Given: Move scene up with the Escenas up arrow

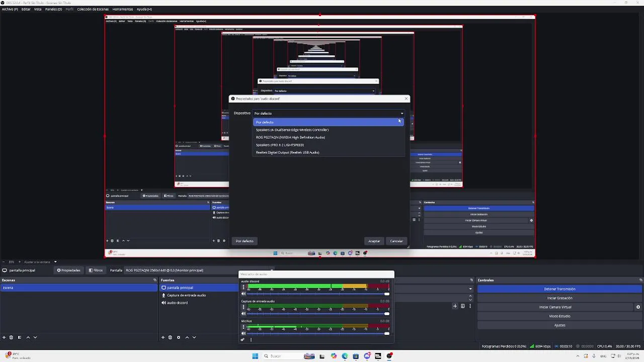Looking at the screenshot, I should [28, 337].
